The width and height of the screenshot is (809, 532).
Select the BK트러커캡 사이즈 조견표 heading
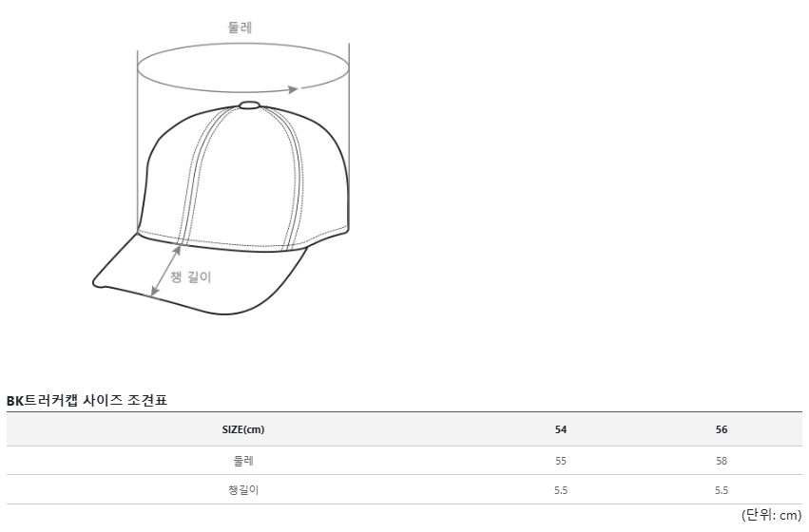point(87,400)
